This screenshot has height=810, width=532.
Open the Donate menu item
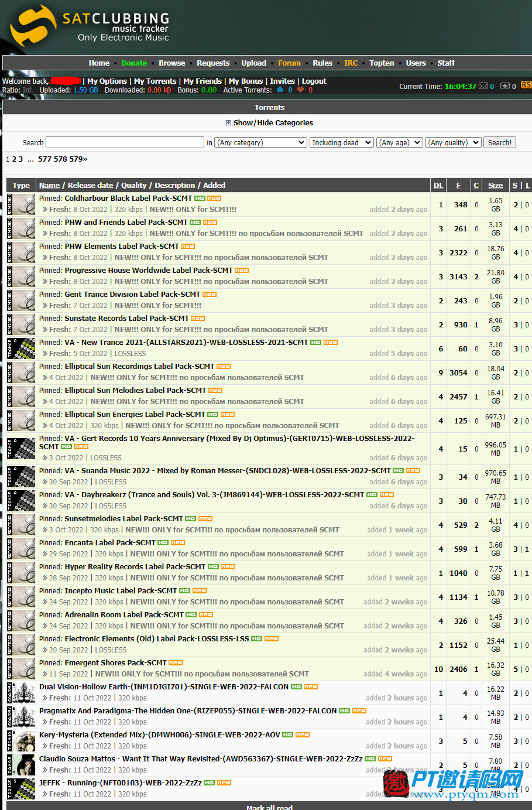pos(134,63)
